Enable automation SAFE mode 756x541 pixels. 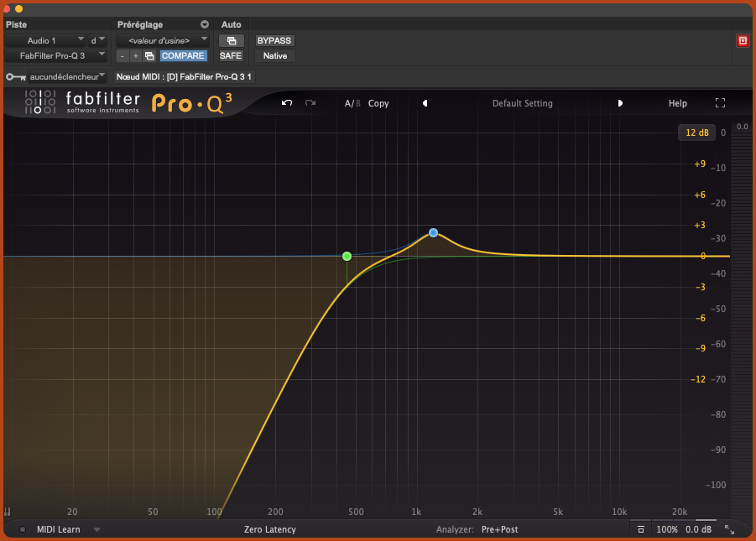pos(231,55)
